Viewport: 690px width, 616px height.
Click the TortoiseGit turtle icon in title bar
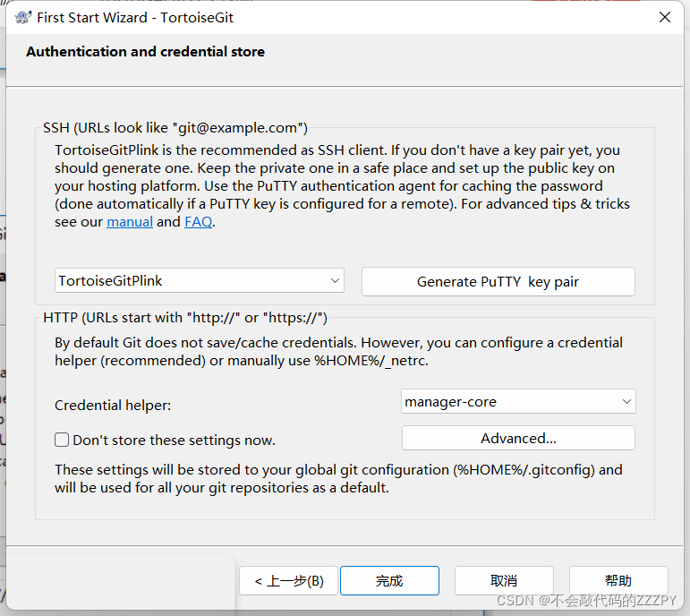[x=23, y=18]
